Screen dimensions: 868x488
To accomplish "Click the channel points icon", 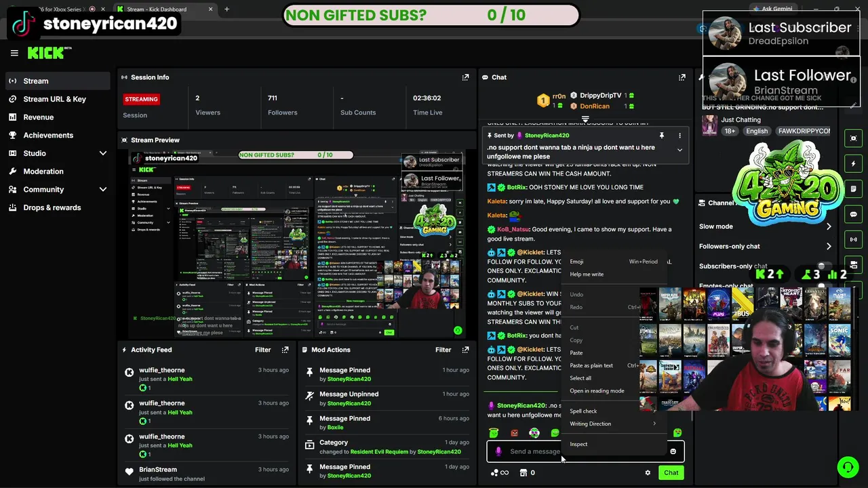I will click(495, 473).
